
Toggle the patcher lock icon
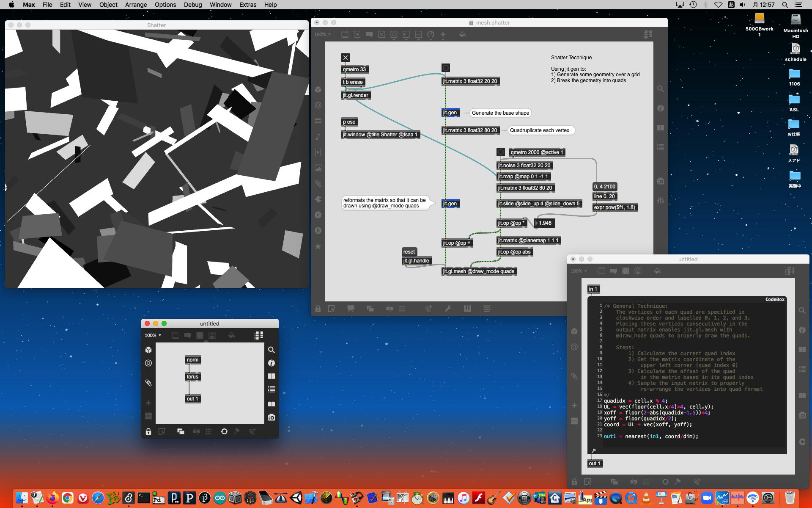click(x=148, y=431)
